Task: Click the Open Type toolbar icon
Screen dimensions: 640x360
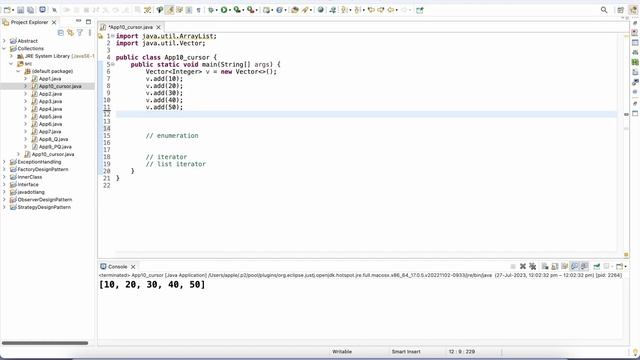Action: coord(294,10)
